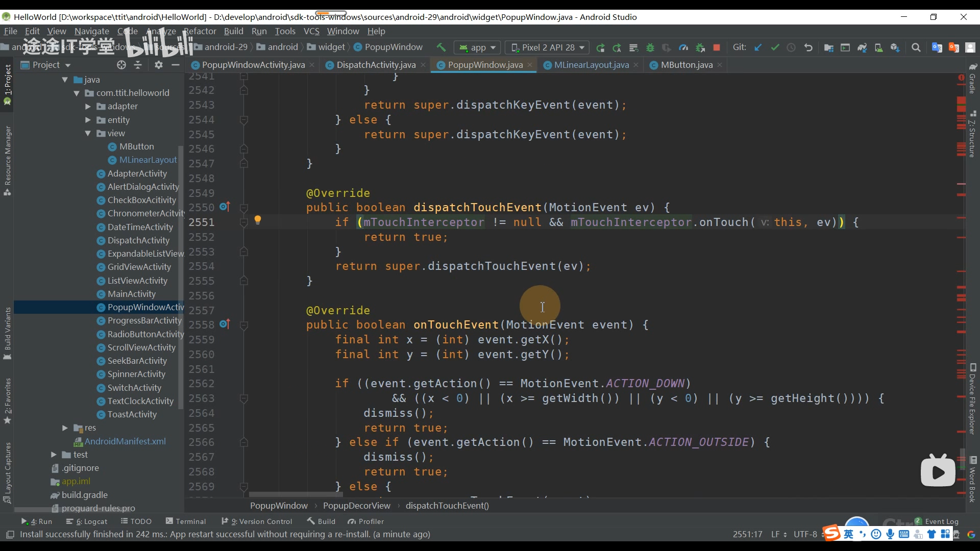Toggle the Layout Captures panel

point(7,472)
